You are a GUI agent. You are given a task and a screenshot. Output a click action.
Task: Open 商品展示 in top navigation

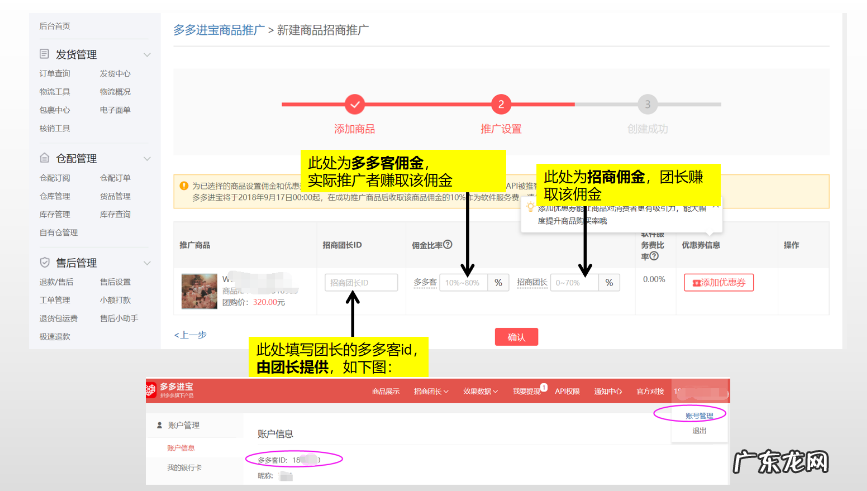(x=385, y=391)
